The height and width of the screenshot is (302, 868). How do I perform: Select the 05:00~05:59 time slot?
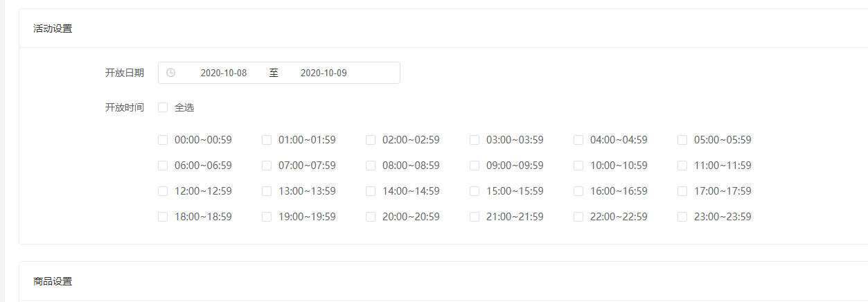[x=682, y=140]
